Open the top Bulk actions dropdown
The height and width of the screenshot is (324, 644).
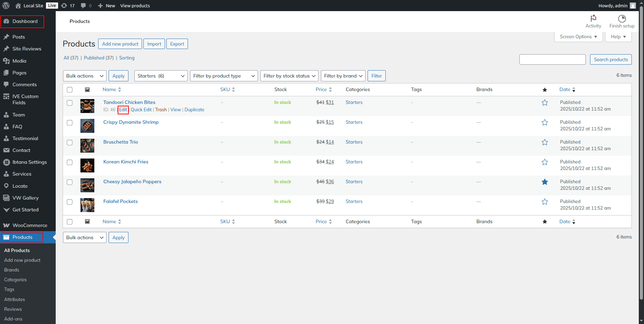coord(85,76)
